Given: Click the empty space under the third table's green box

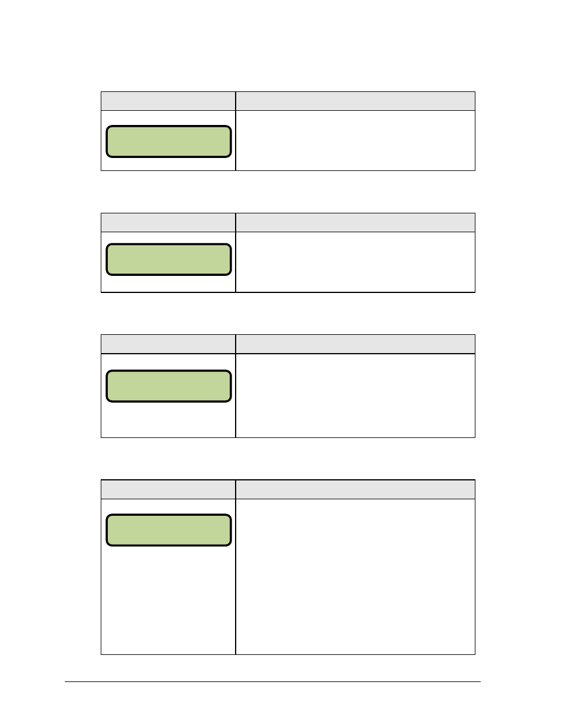Looking at the screenshot, I should (x=168, y=420).
